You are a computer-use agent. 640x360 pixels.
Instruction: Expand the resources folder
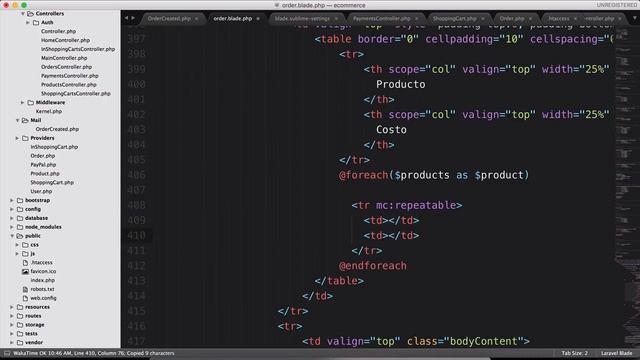(12, 307)
